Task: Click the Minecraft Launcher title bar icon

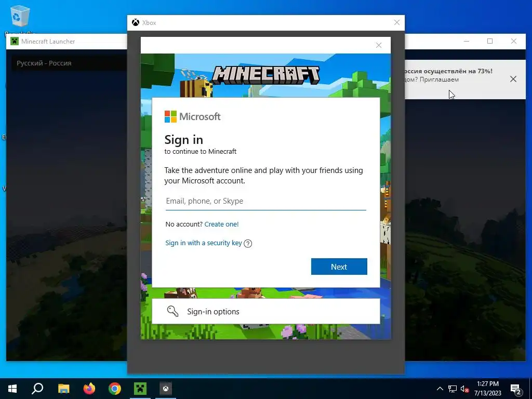Action: [15, 42]
